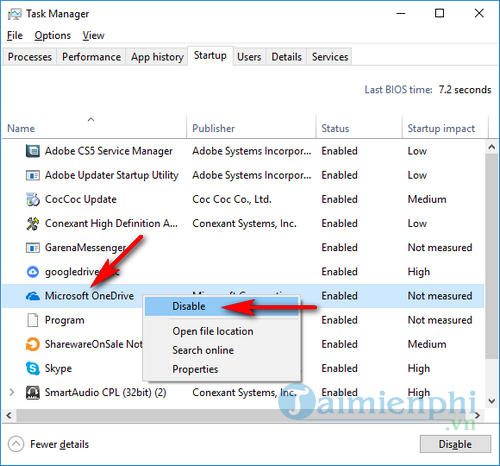The width and height of the screenshot is (500, 466).
Task: Select the Adobe Updater Startup Utility name
Action: click(112, 175)
